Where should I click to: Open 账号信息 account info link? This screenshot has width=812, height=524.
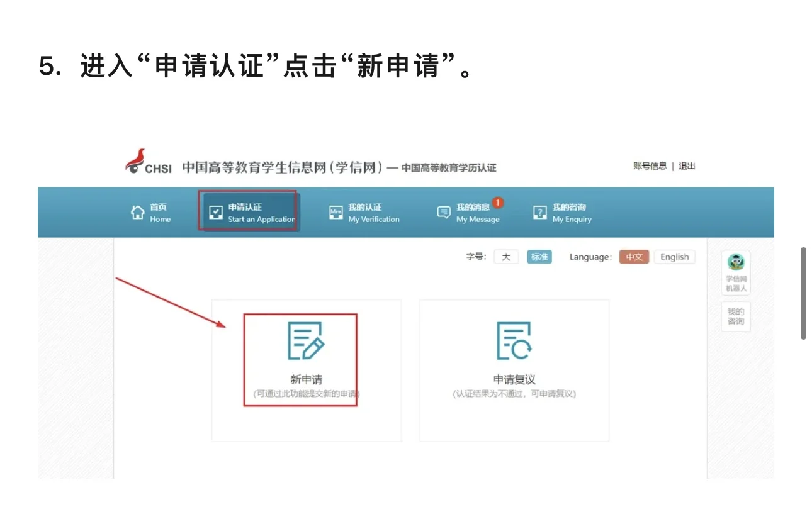tap(650, 166)
